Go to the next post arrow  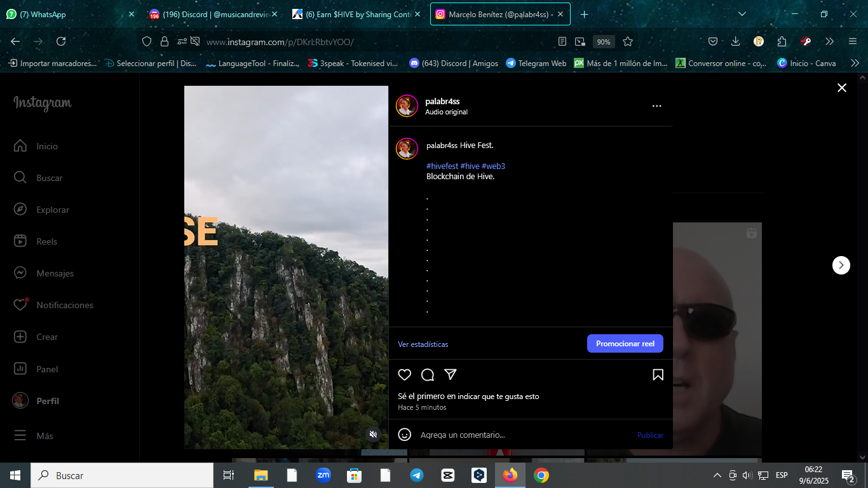pyautogui.click(x=841, y=265)
